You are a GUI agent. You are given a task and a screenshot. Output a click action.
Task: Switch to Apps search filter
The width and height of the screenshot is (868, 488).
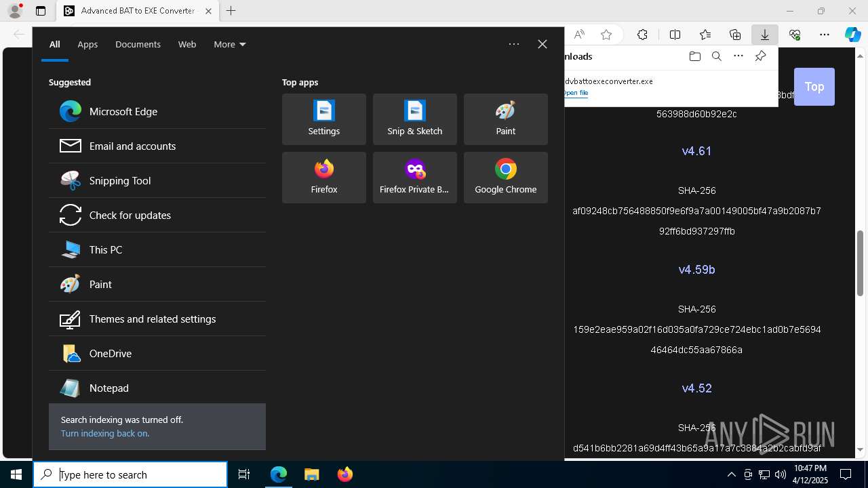[87, 44]
